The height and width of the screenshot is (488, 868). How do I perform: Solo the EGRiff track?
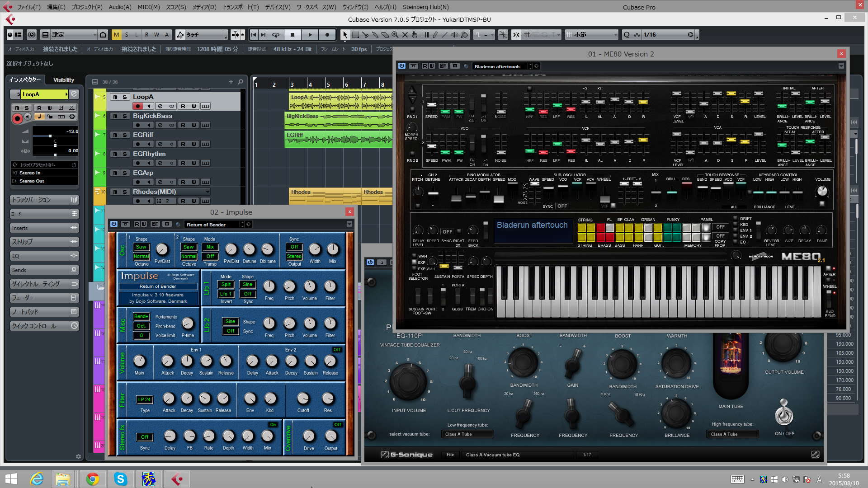point(125,135)
